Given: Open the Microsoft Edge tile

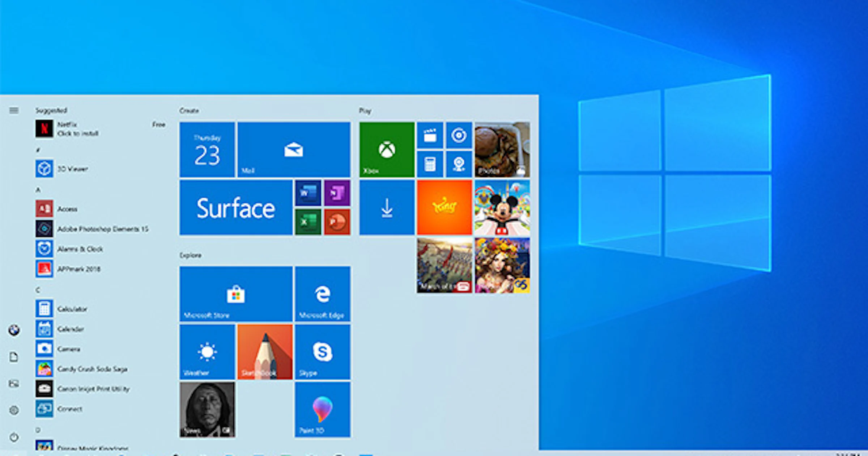Looking at the screenshot, I should click(x=323, y=294).
